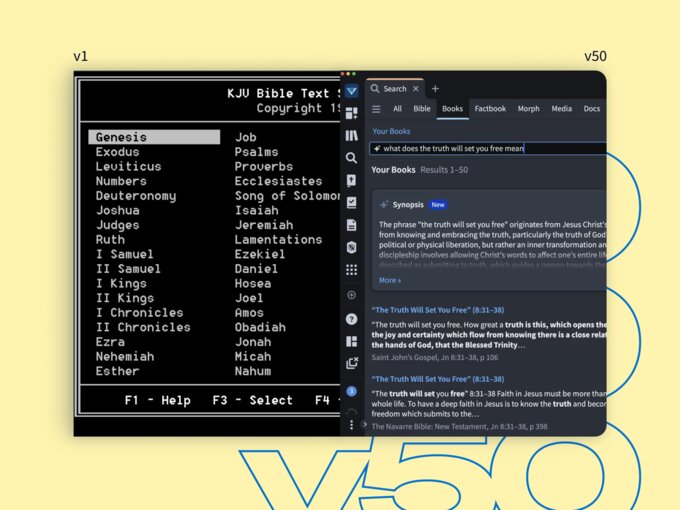Image resolution: width=680 pixels, height=510 pixels.
Task: Click the sparkle icon in search box
Action: coord(377,148)
